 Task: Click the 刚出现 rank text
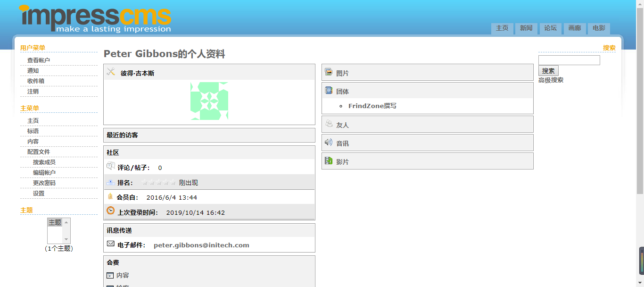point(189,183)
